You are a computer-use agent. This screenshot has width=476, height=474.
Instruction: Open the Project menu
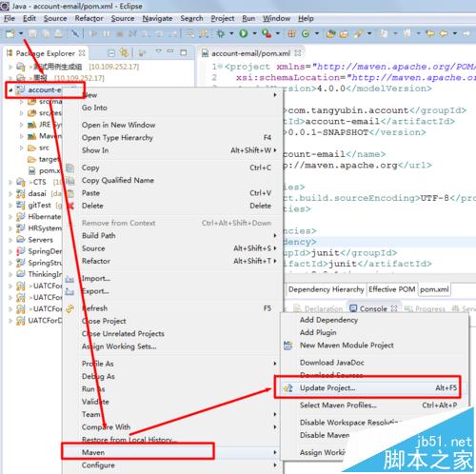tap(223, 18)
